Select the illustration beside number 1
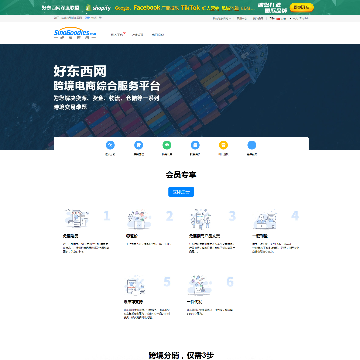This screenshot has width=360, height=360. click(77, 219)
